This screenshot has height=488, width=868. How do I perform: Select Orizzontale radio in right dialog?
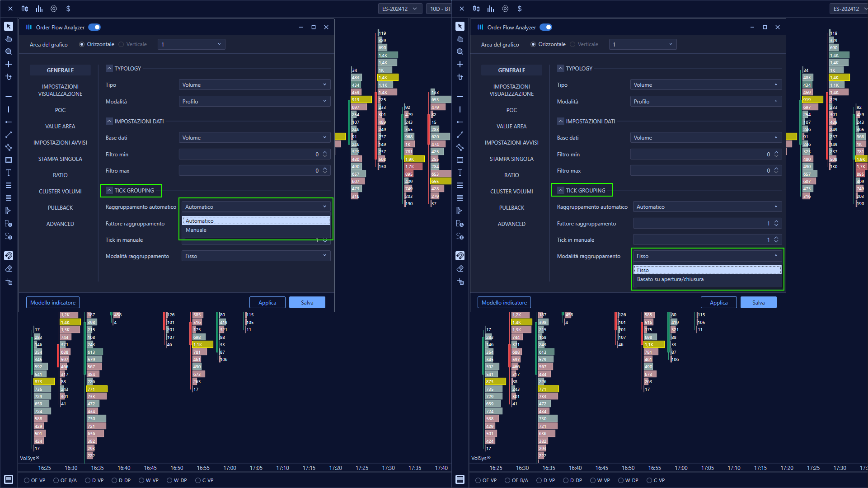click(533, 44)
